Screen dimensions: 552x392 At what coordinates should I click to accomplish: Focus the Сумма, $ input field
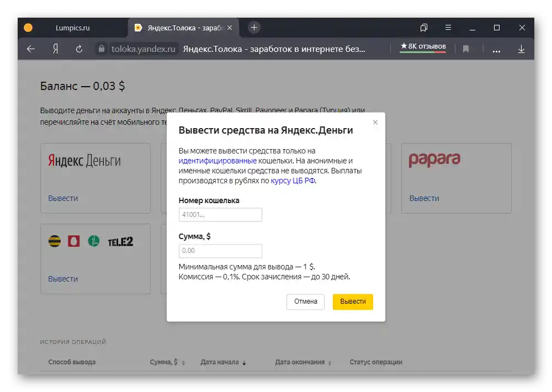[220, 251]
